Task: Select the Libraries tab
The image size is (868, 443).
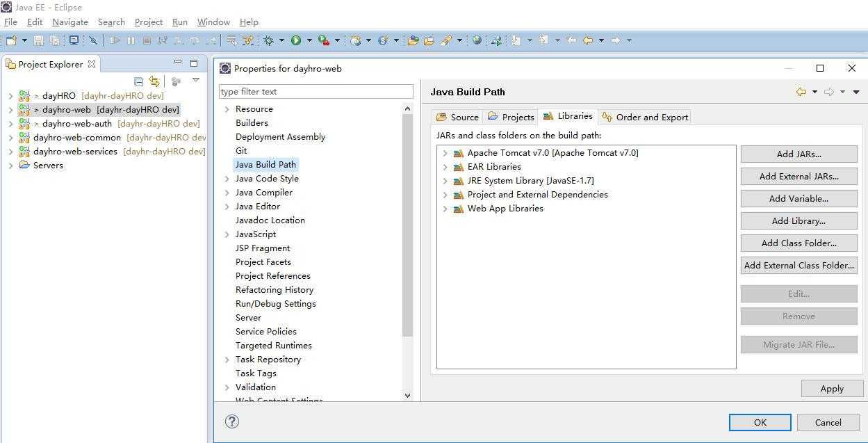Action: (568, 116)
